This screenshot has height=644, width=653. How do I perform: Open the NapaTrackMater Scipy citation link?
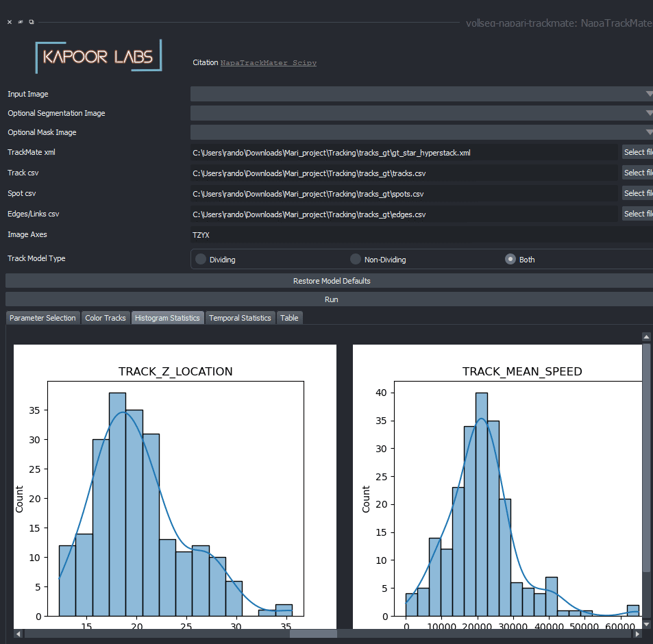268,62
